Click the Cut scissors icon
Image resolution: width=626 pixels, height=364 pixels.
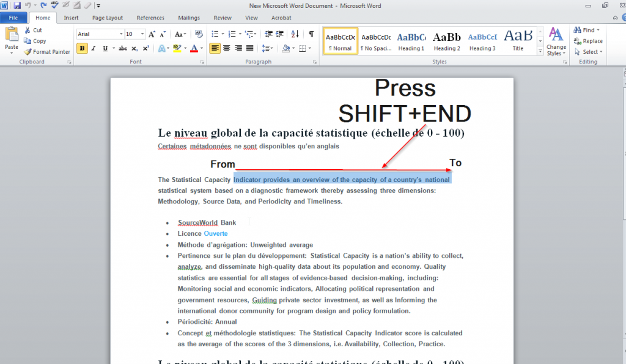[28, 30]
